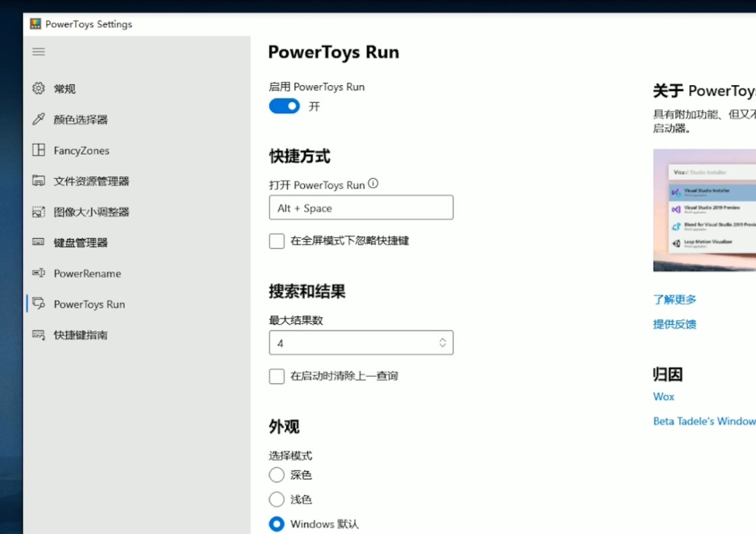Click the 搜索和结果 section heading
Screen dimensions: 756x534
coord(307,292)
